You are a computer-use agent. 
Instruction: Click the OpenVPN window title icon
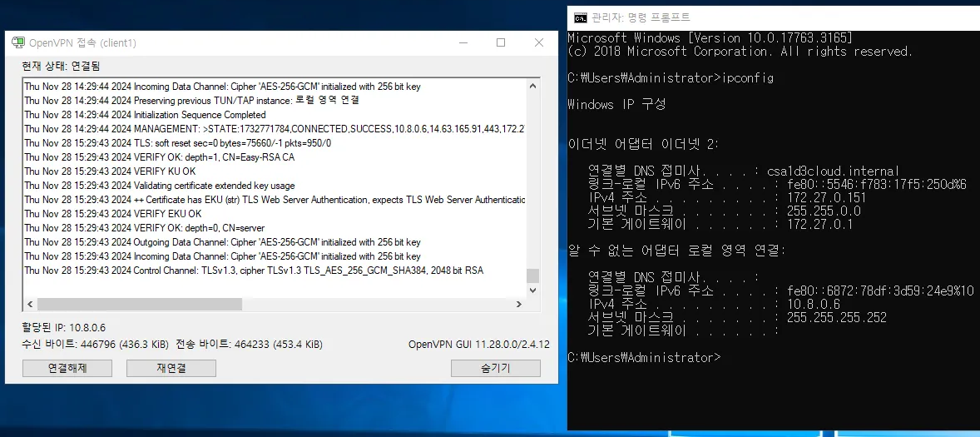click(18, 42)
